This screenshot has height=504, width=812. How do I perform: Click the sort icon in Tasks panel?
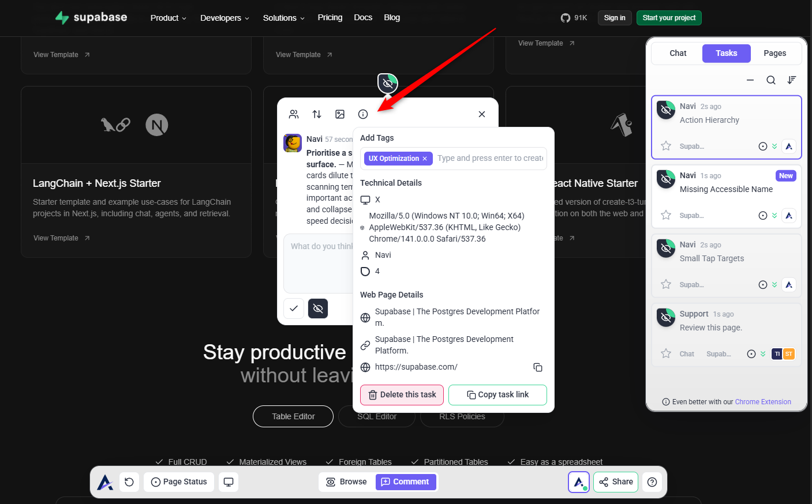791,80
